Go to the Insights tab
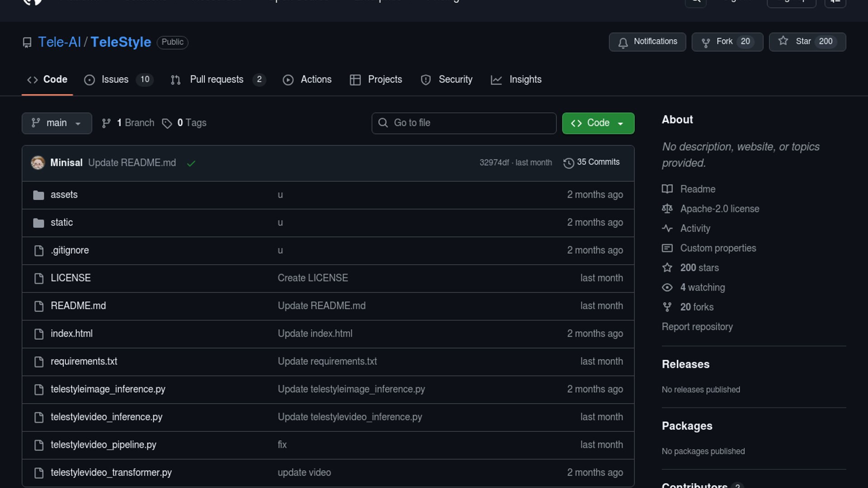 [525, 80]
